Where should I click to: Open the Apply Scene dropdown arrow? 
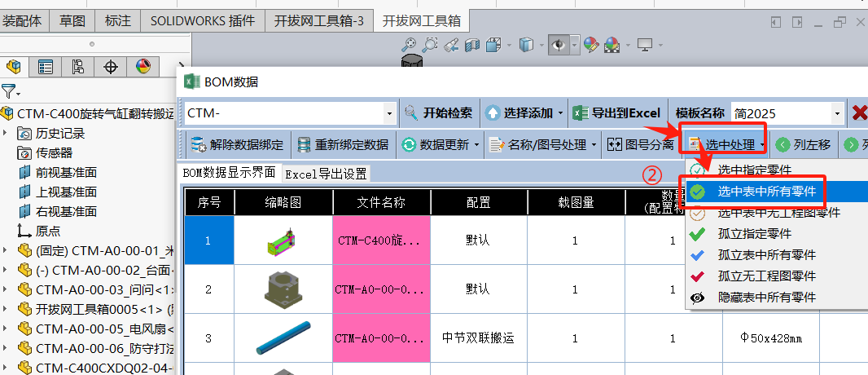[628, 45]
